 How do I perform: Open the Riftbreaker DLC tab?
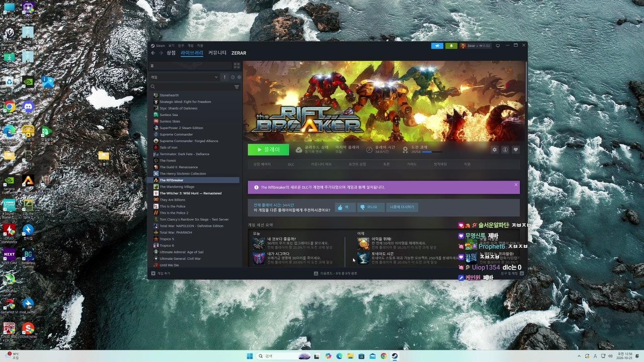(291, 164)
